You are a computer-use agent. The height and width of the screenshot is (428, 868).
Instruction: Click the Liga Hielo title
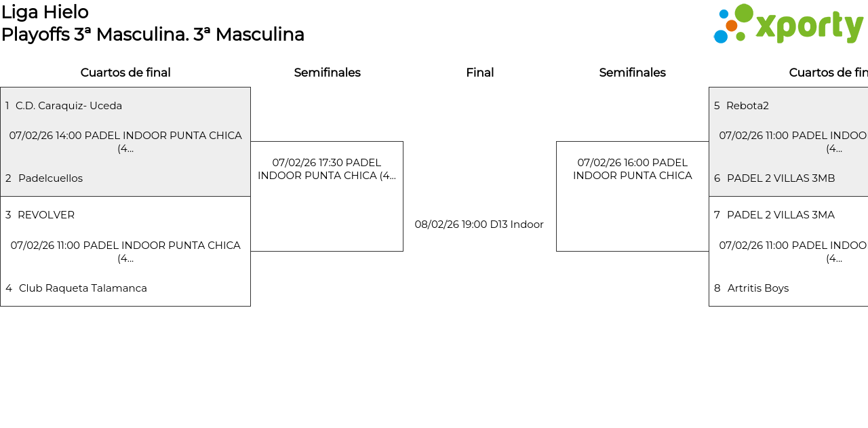tap(45, 12)
